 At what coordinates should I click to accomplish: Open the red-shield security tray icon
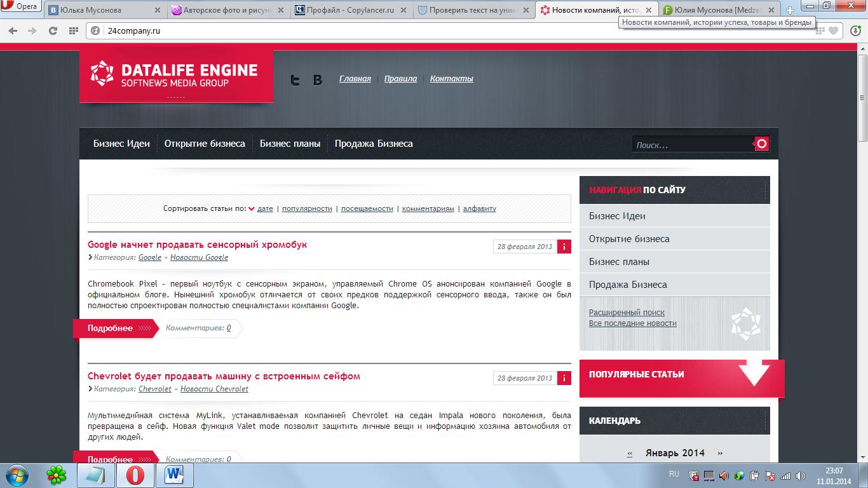click(695, 475)
